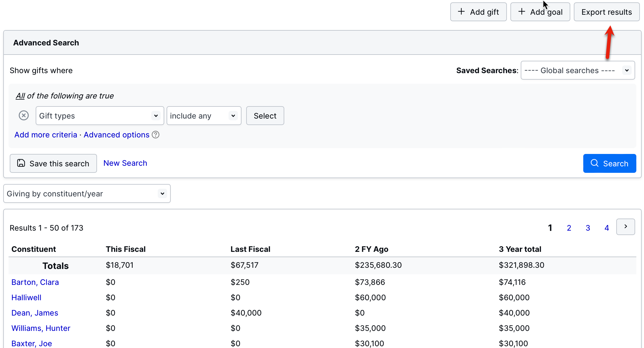644x348 pixels.
Task: Click the Add gift button
Action: [x=478, y=12]
